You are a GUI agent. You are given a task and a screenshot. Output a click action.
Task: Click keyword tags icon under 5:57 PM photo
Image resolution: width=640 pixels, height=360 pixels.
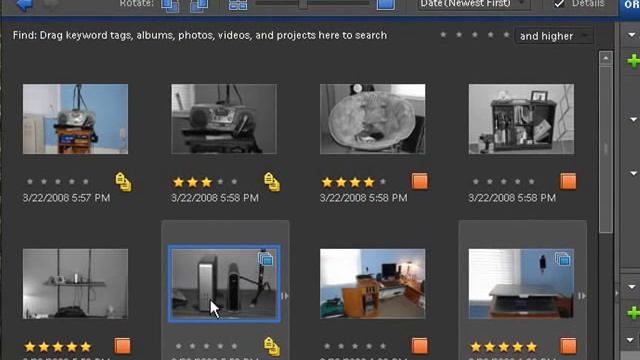(123, 182)
